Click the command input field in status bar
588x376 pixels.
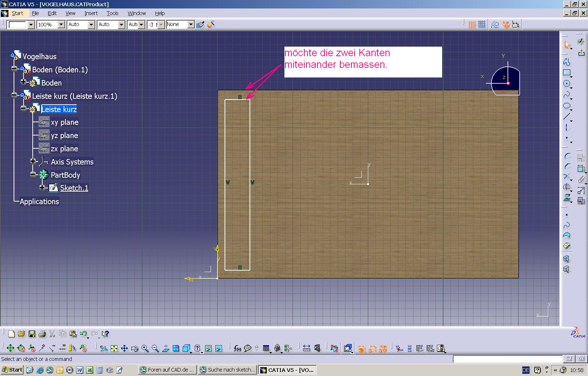click(x=508, y=359)
